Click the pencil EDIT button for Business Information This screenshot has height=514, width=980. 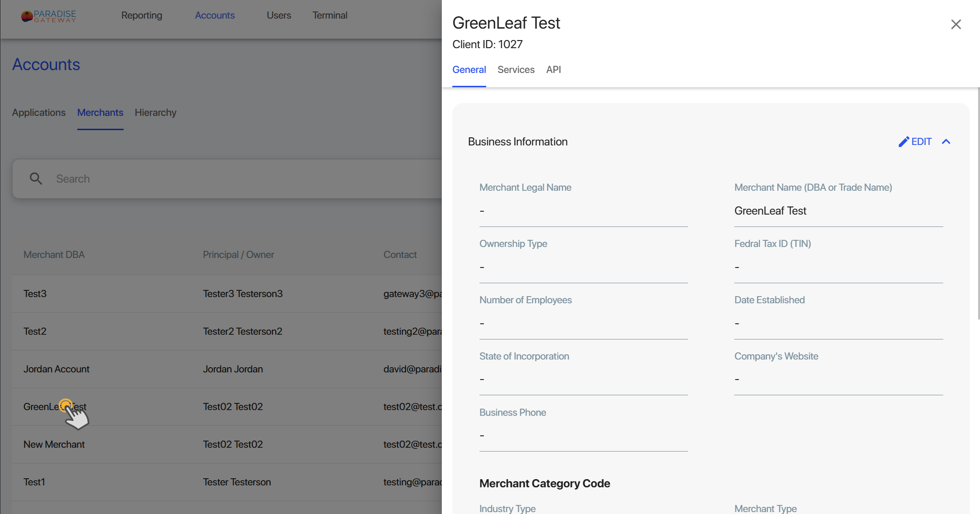pos(915,142)
